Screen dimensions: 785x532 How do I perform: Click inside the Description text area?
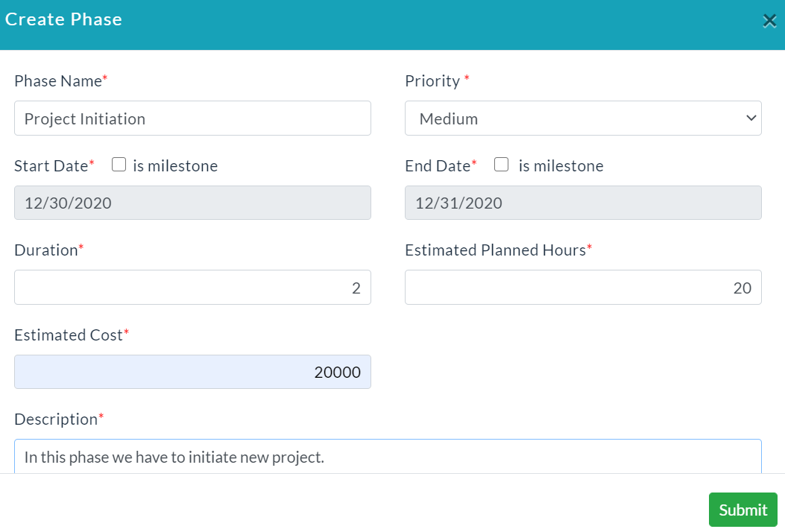(x=388, y=457)
